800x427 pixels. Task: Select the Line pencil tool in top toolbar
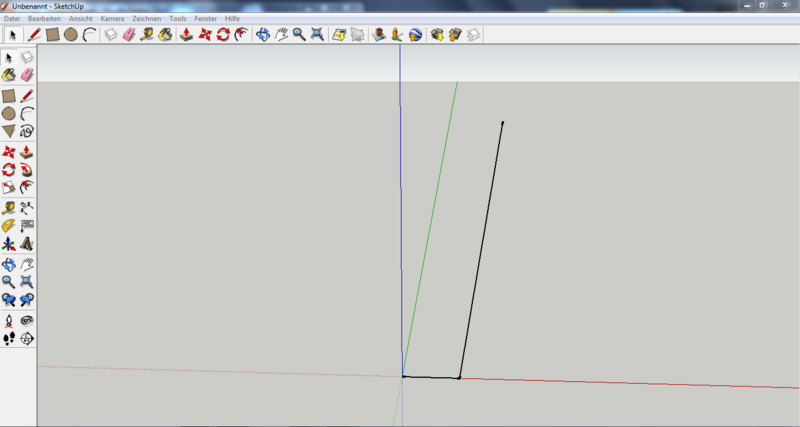tap(34, 34)
